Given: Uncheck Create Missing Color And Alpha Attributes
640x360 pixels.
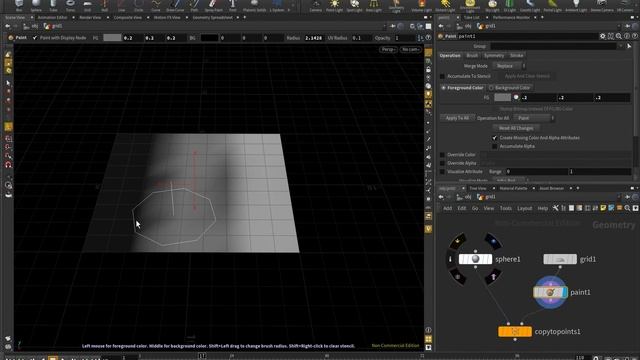Looking at the screenshot, I should click(x=495, y=138).
